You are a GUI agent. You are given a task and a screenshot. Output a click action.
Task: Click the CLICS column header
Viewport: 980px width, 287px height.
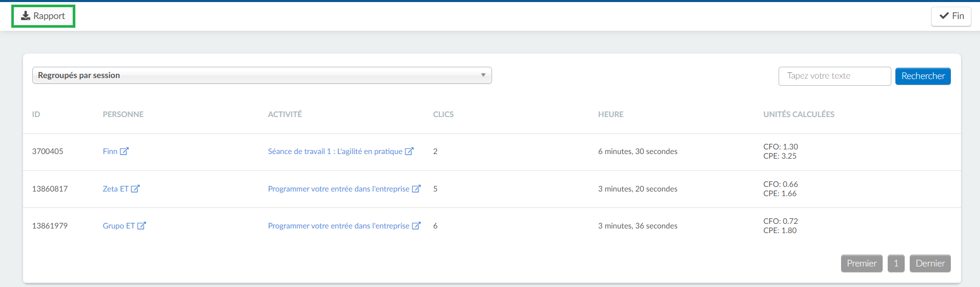coord(443,114)
